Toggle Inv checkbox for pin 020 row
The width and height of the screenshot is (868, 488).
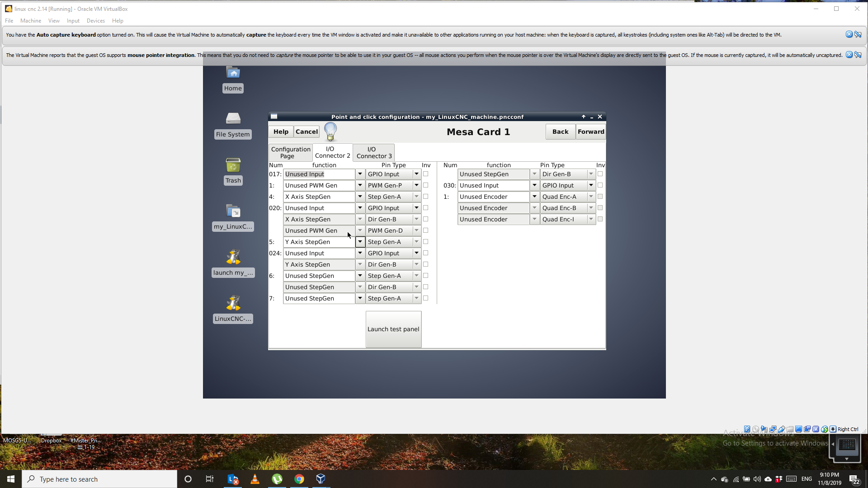pos(425,208)
